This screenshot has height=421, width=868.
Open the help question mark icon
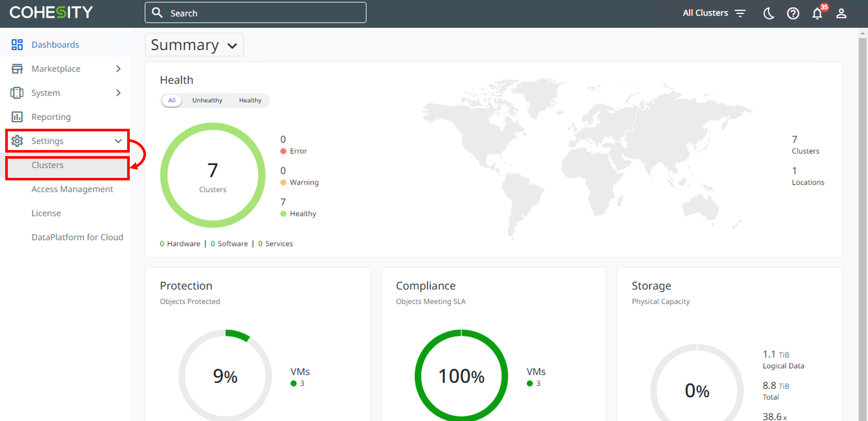coord(793,13)
